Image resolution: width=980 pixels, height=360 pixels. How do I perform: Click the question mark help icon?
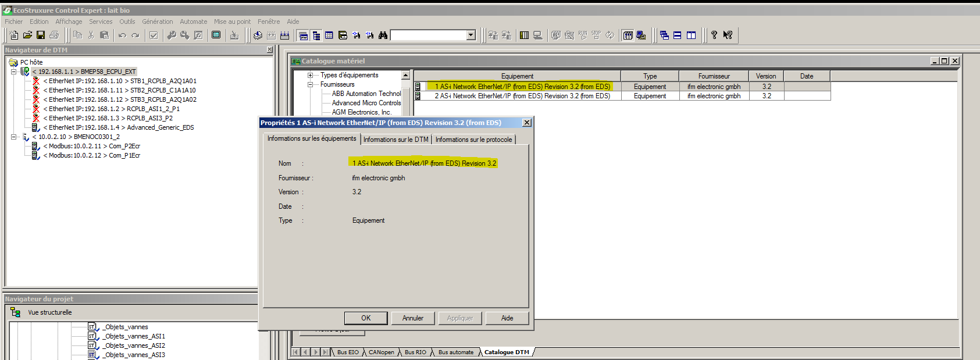point(714,35)
